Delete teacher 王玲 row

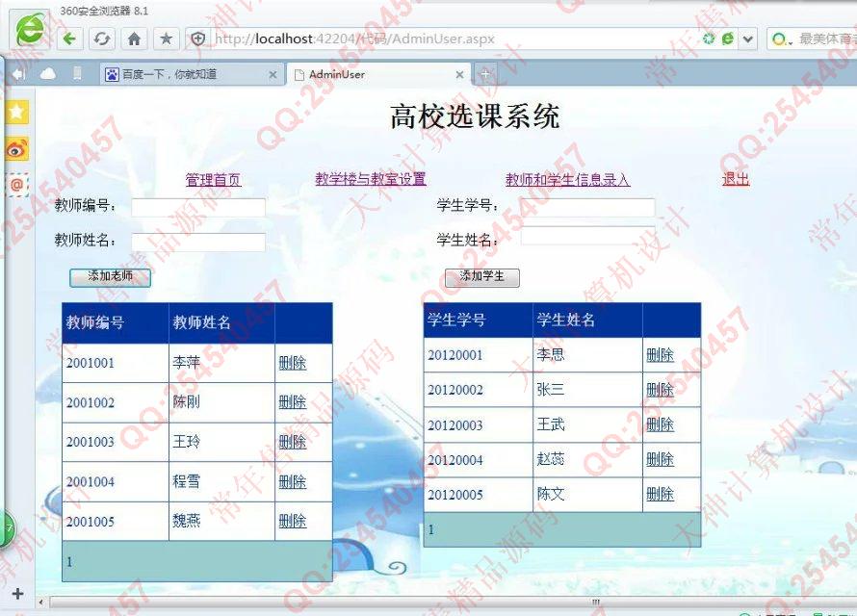tap(293, 441)
